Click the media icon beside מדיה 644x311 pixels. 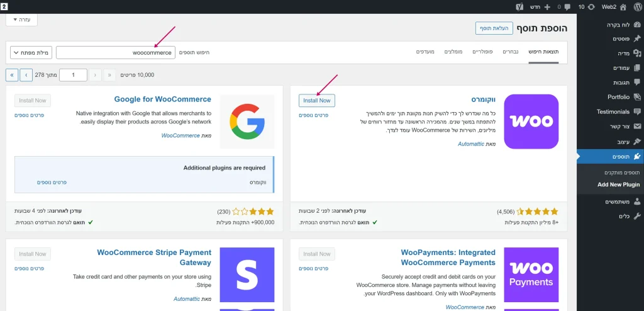(x=637, y=53)
